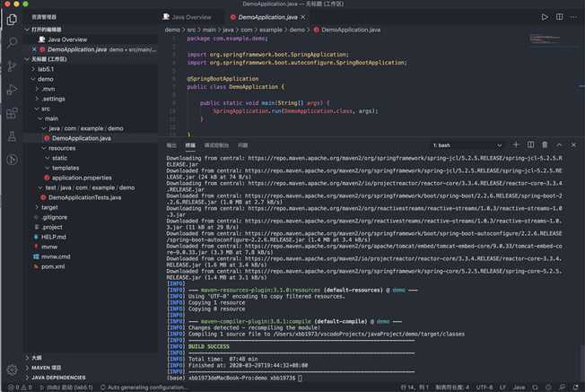This screenshot has height=392, width=585.
Task: Expand the Maven projects section
Action: [x=92, y=368]
